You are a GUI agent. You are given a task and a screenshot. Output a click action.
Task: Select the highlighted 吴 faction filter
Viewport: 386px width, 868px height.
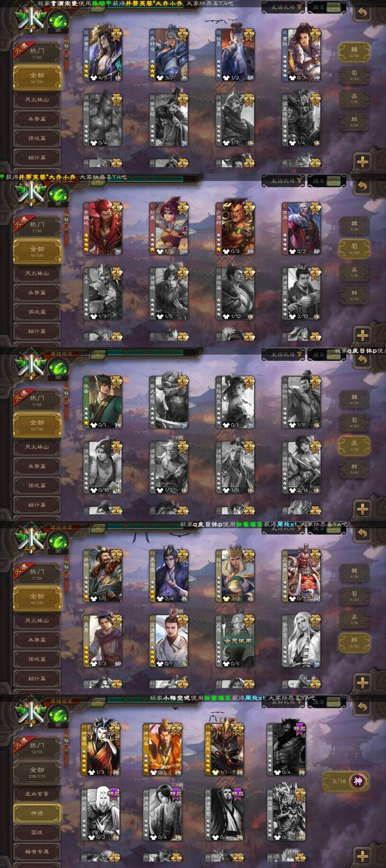(354, 446)
